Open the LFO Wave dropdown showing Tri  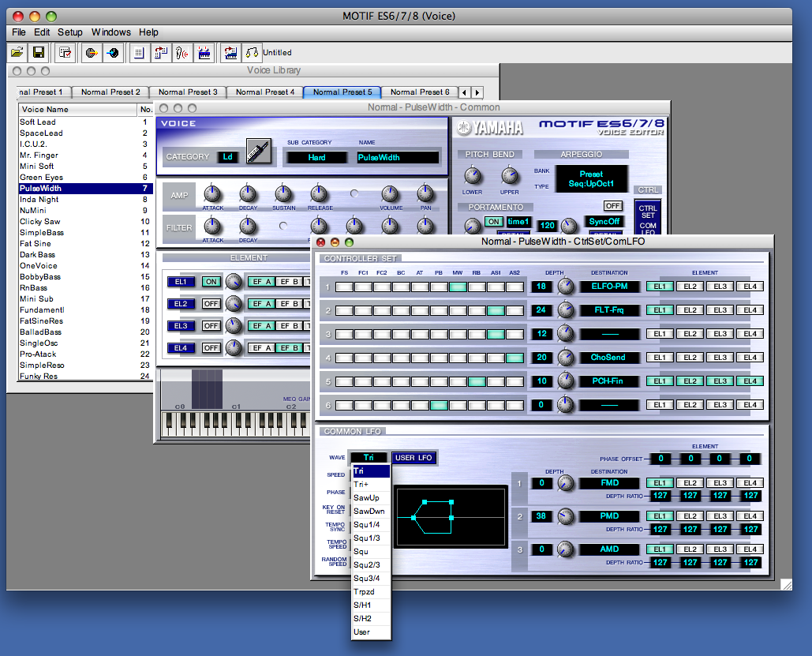(369, 458)
